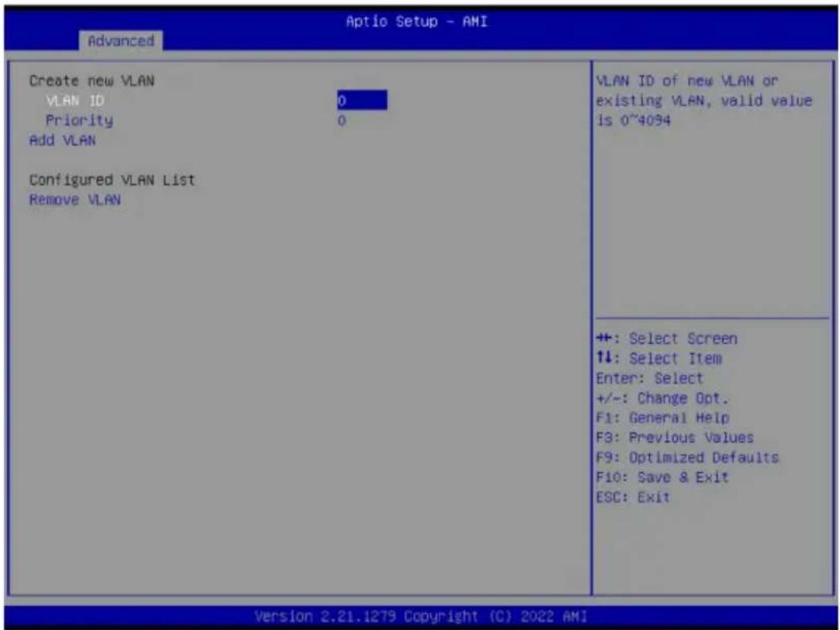Viewport: 840px width, 630px height.
Task: Click the Create new VLAN heading
Action: (x=92, y=81)
